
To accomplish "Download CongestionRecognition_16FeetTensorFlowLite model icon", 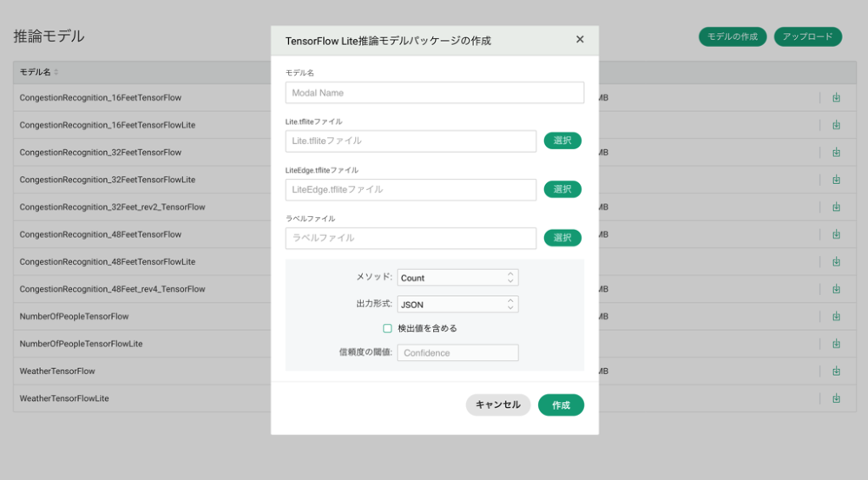I will click(836, 125).
